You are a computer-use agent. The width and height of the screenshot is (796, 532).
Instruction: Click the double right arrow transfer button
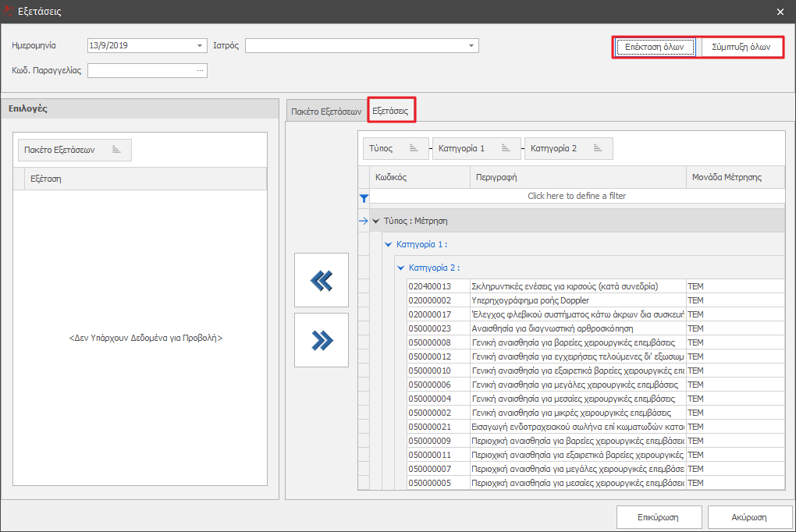[x=322, y=339]
